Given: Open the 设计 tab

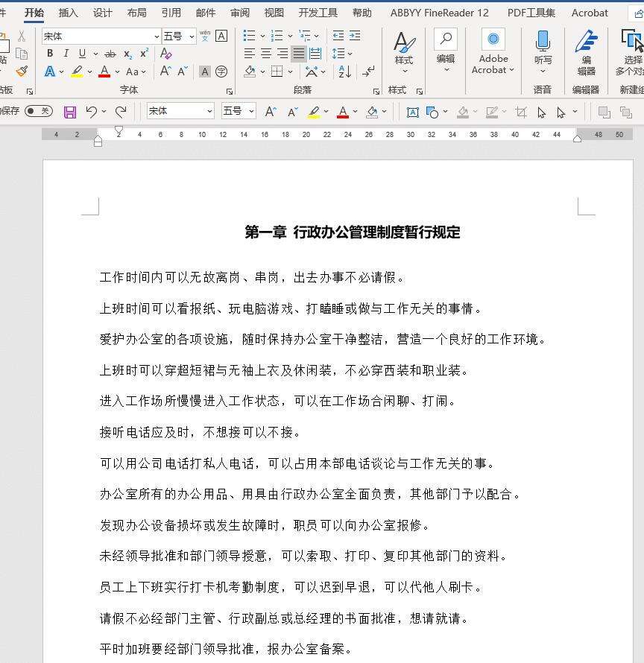Looking at the screenshot, I should pyautogui.click(x=102, y=13).
